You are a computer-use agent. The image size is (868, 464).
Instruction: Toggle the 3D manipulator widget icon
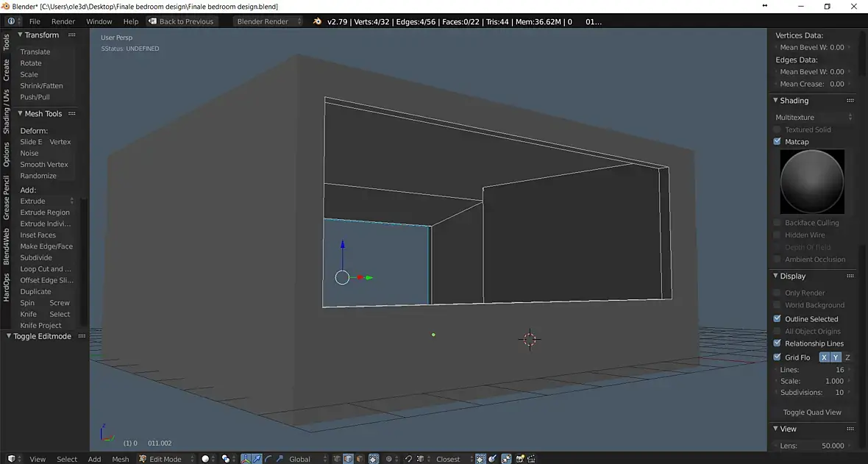[246, 459]
